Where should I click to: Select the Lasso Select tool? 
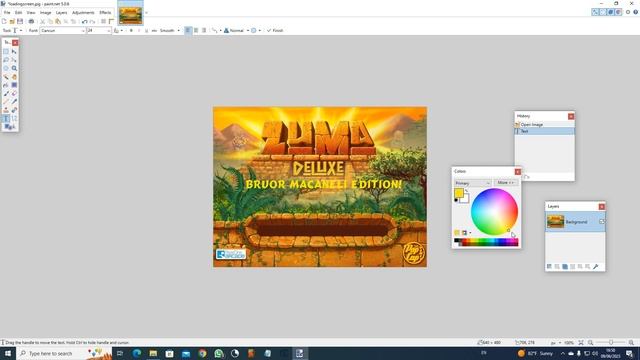point(6,60)
